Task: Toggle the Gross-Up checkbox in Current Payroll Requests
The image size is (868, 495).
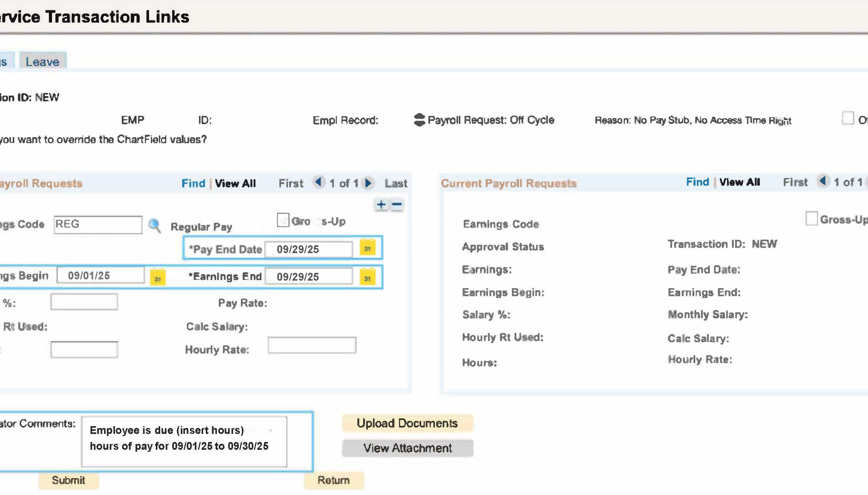Action: 811,218
